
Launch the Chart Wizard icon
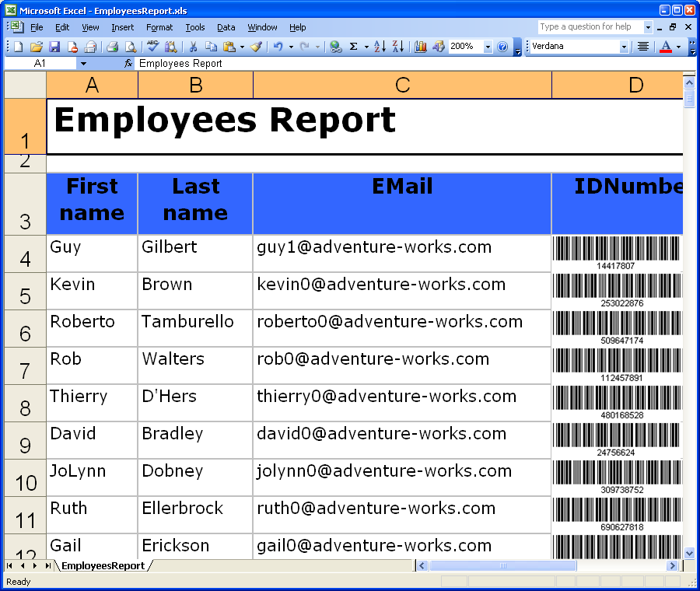click(x=421, y=47)
